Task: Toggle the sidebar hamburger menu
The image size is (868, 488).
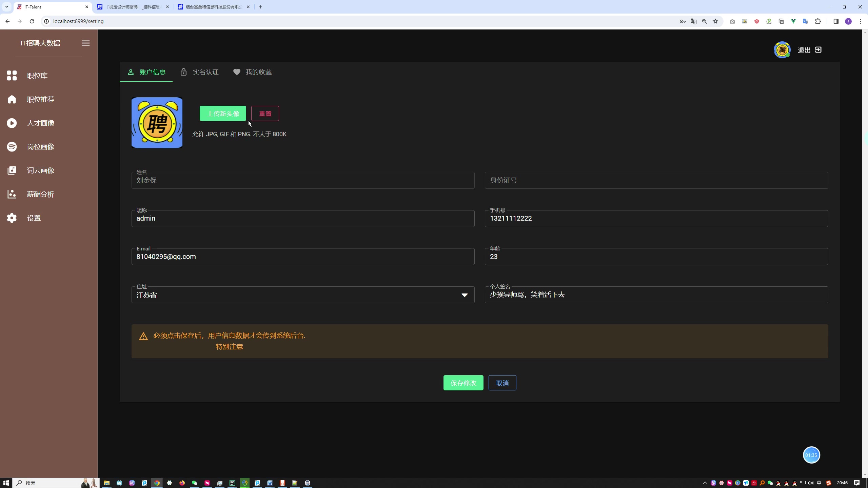Action: click(x=86, y=43)
